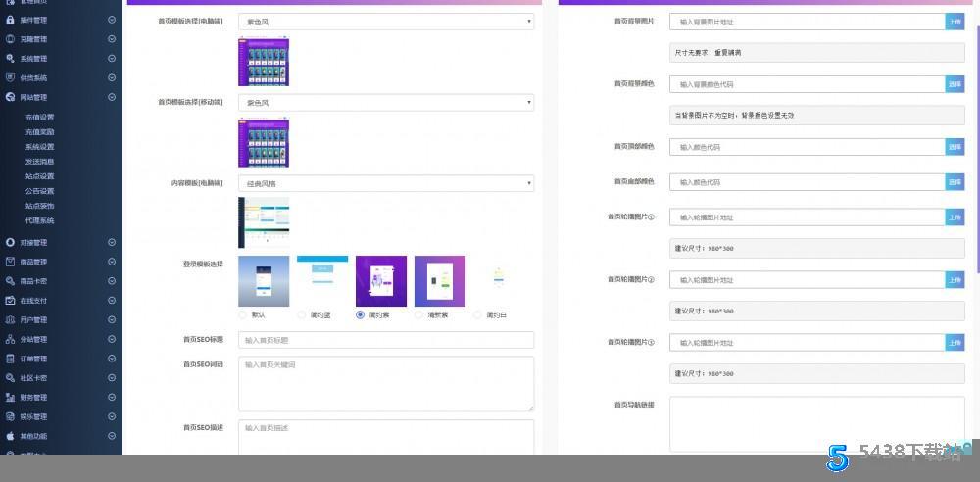Open 内容模板[电脑端] dropdown
The image size is (980, 482).
pyautogui.click(x=385, y=184)
